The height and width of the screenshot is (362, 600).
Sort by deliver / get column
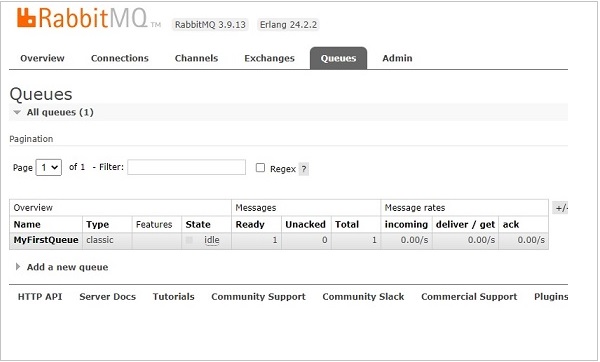pyautogui.click(x=465, y=224)
